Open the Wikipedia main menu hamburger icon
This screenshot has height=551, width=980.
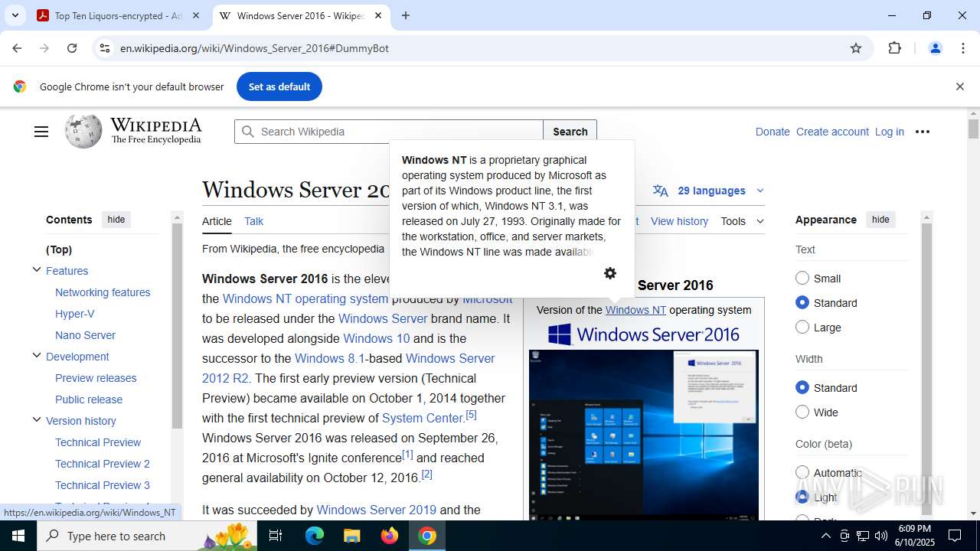pyautogui.click(x=41, y=132)
